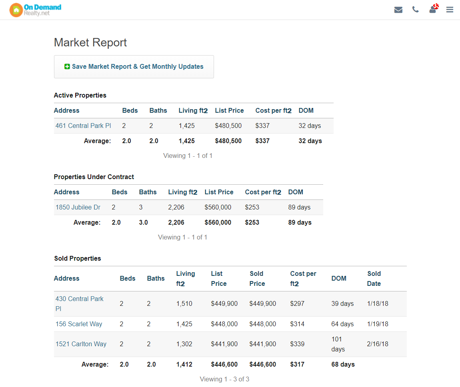Sort Active Properties by Cost per ft2 header
The height and width of the screenshot is (387, 460).
click(x=273, y=111)
